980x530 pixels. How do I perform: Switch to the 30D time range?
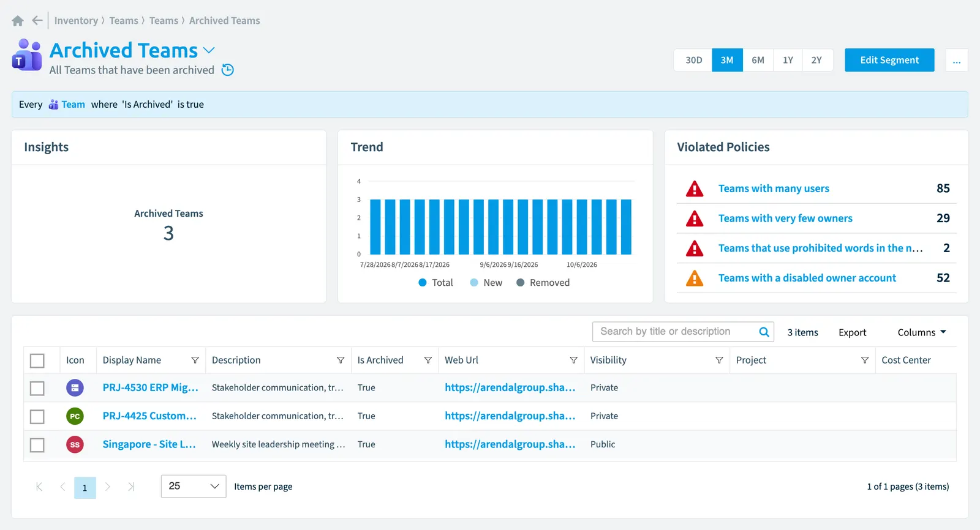click(x=693, y=60)
